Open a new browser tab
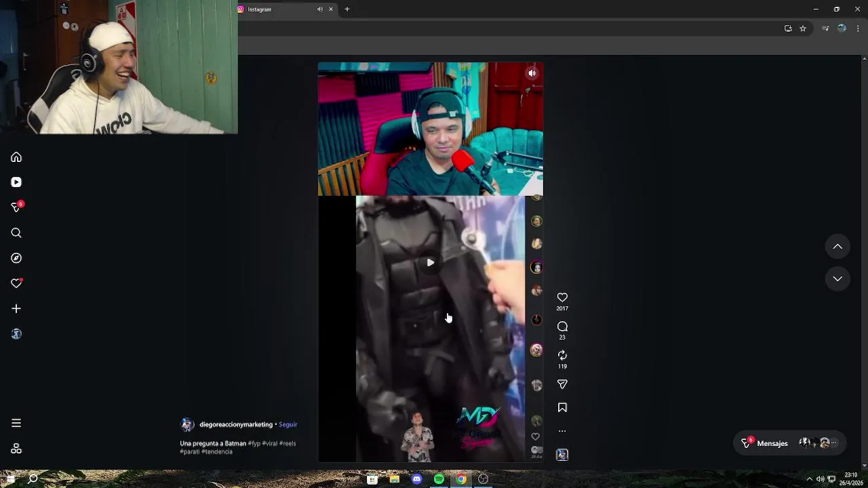The width and height of the screenshot is (868, 488). [347, 9]
